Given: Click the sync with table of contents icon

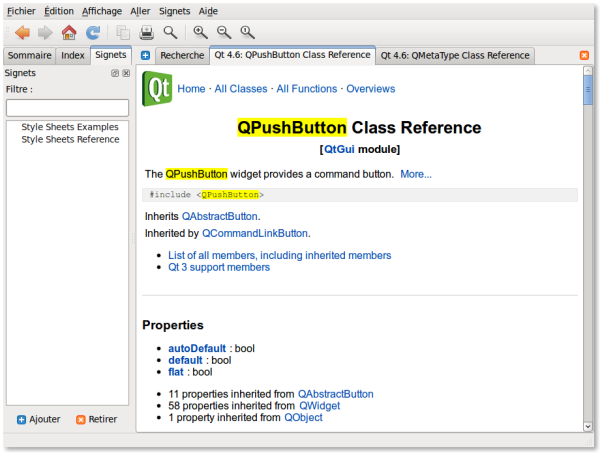Looking at the screenshot, I should [x=93, y=32].
